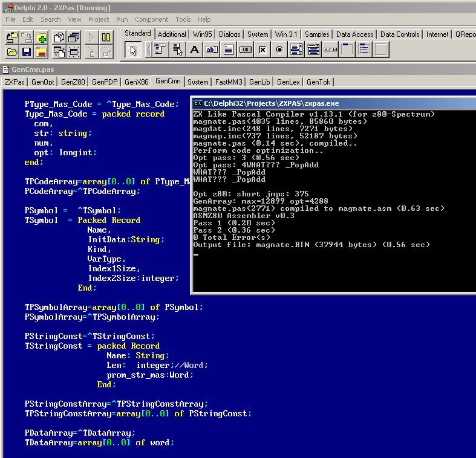The image size is (476, 458).
Task: Select the MainMenu component icon
Action: click(x=160, y=50)
